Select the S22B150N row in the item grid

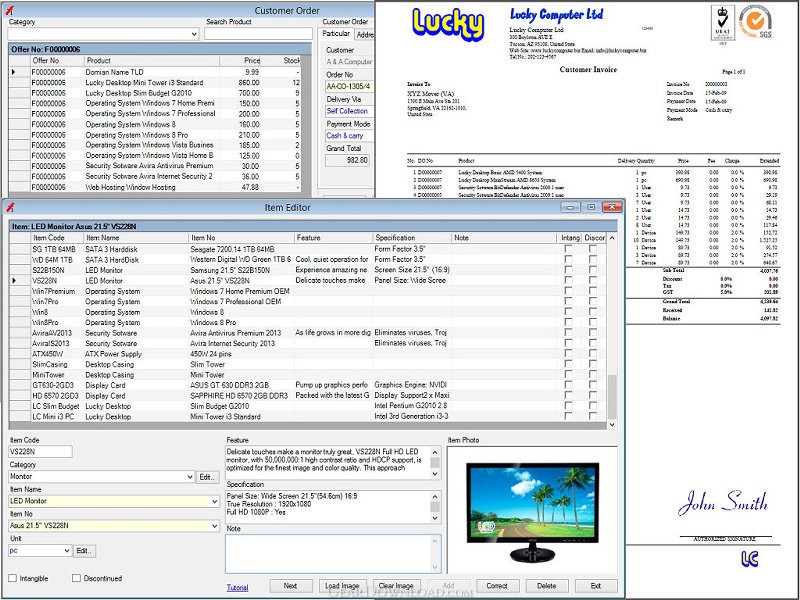point(308,270)
